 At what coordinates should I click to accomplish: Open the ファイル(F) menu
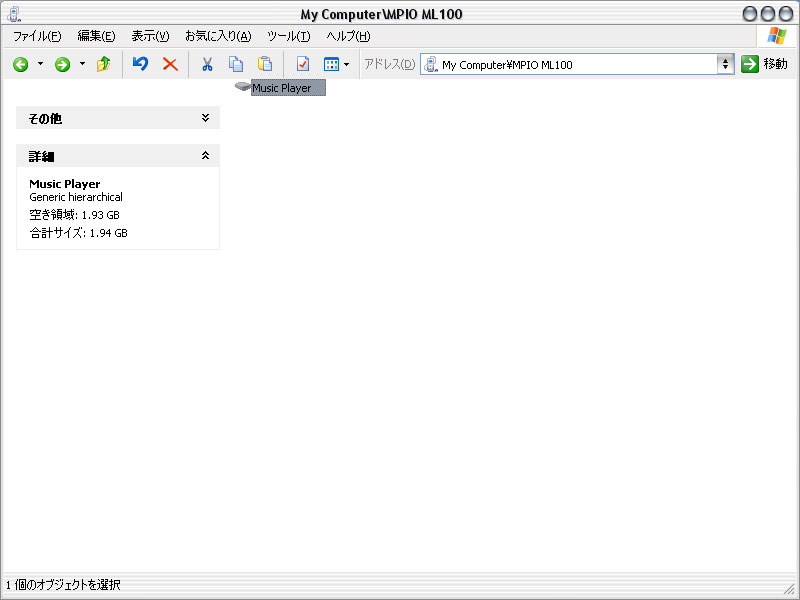(x=37, y=36)
